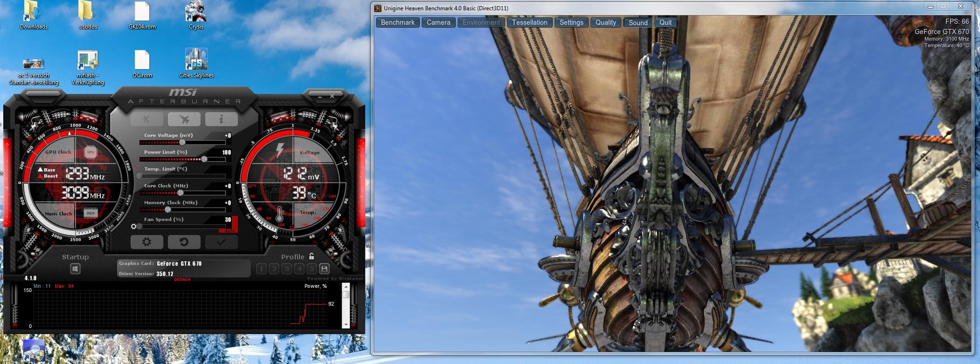This screenshot has height=364, width=980.
Task: Open the Camera menu in Heaven
Action: (438, 22)
